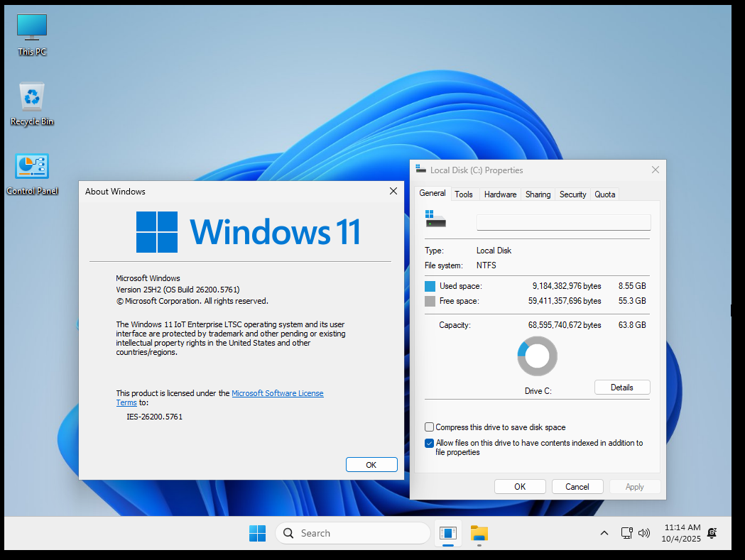Switch to the Hardware tab
The height and width of the screenshot is (560, 745).
click(x=500, y=194)
